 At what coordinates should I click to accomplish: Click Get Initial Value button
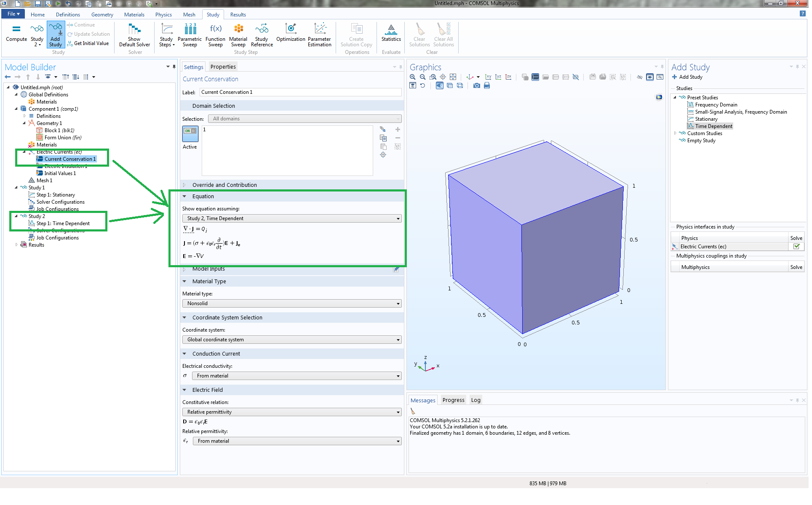click(x=88, y=43)
